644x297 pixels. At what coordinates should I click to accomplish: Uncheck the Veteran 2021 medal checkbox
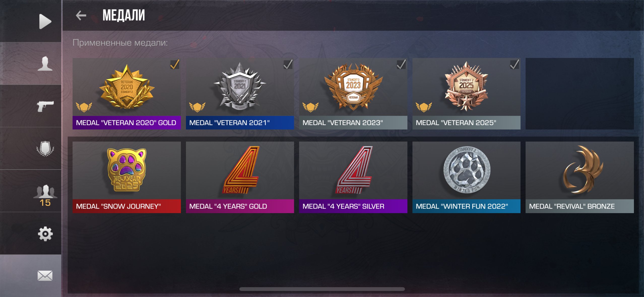pos(288,64)
